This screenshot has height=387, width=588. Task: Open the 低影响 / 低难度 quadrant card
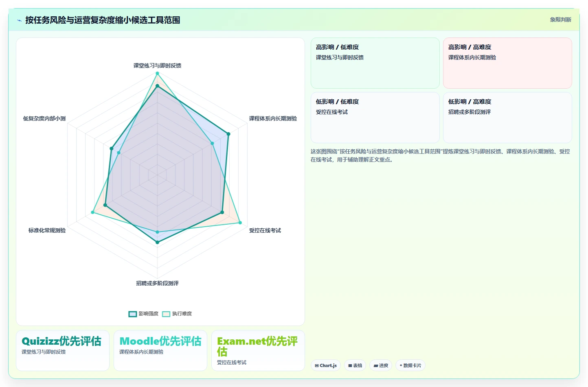pyautogui.click(x=375, y=118)
